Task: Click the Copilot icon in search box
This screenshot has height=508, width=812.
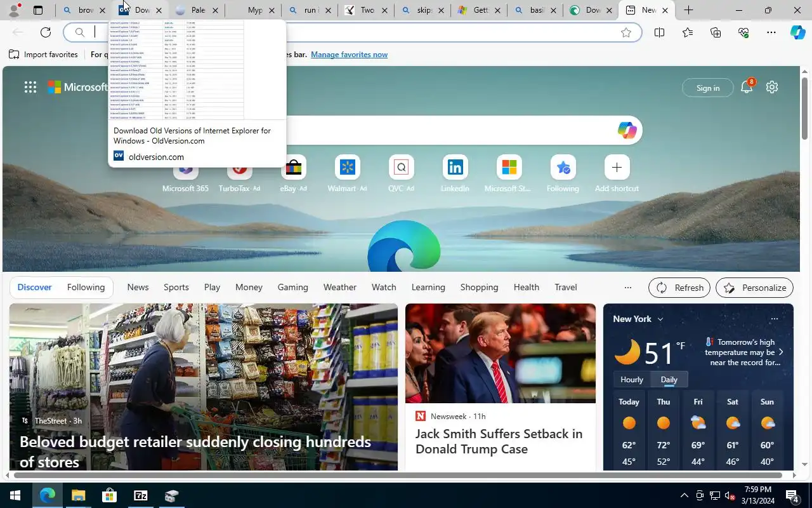Action: pos(627,130)
